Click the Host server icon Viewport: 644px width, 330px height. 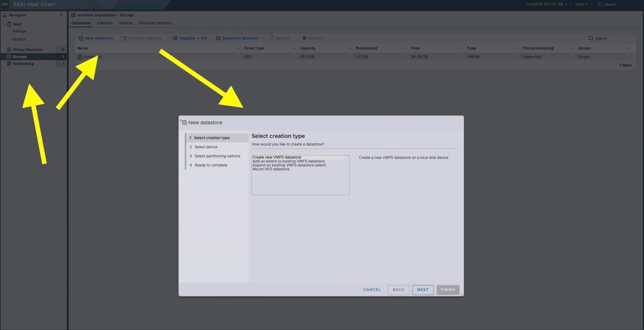click(x=9, y=24)
